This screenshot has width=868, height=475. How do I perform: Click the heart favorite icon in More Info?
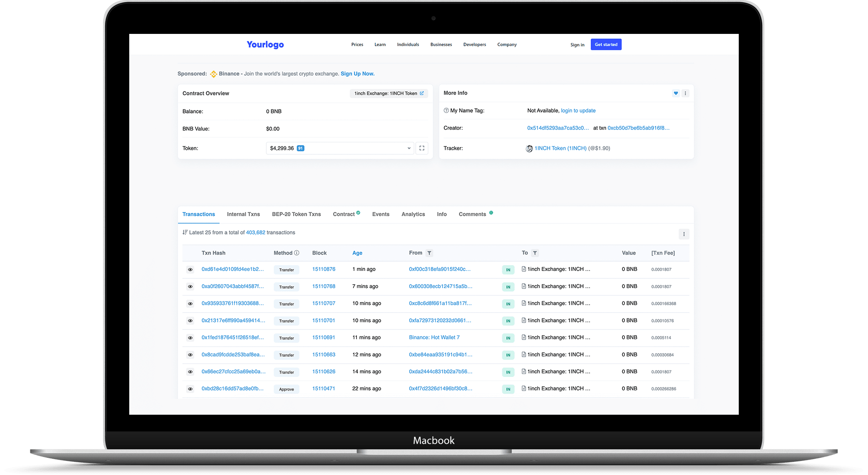point(676,93)
